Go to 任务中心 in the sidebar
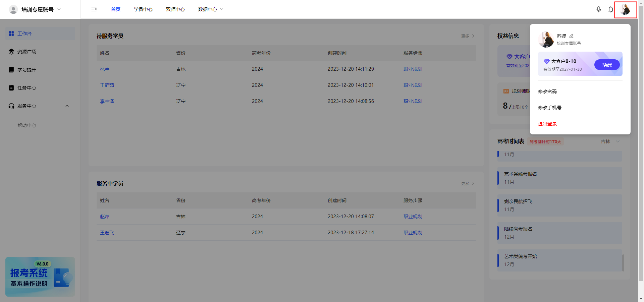 (x=27, y=88)
